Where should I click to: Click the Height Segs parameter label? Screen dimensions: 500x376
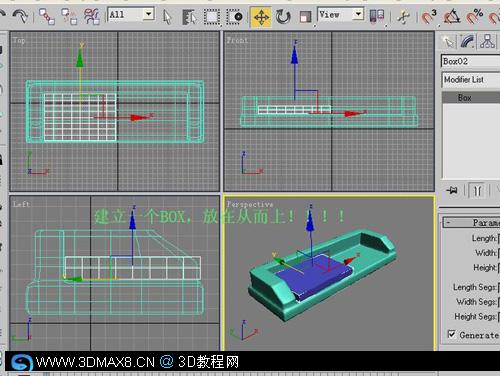click(475, 316)
